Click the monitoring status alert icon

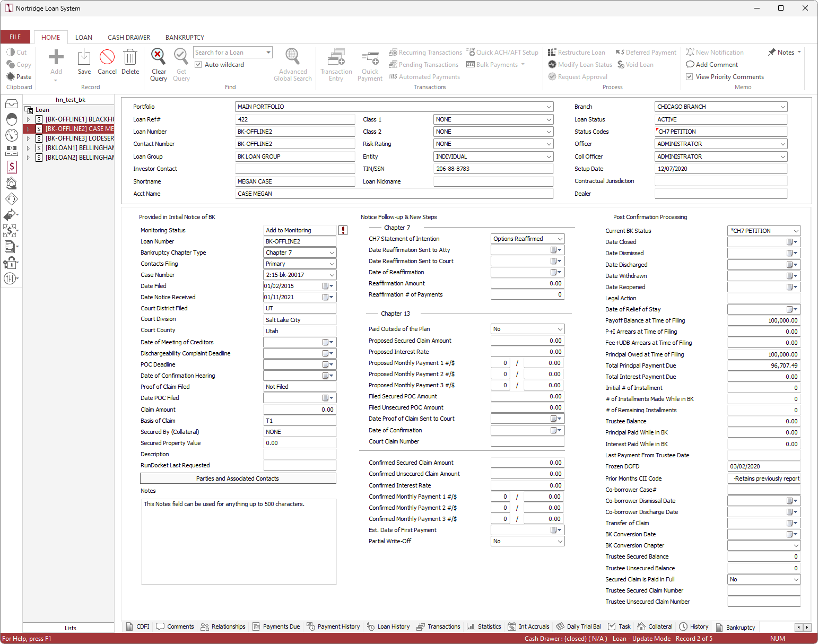tap(343, 230)
